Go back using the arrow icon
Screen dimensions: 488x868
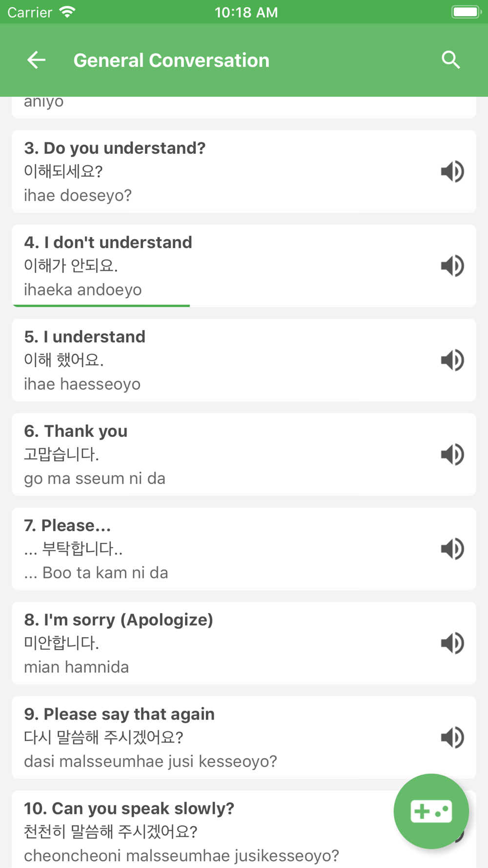pyautogui.click(x=36, y=60)
